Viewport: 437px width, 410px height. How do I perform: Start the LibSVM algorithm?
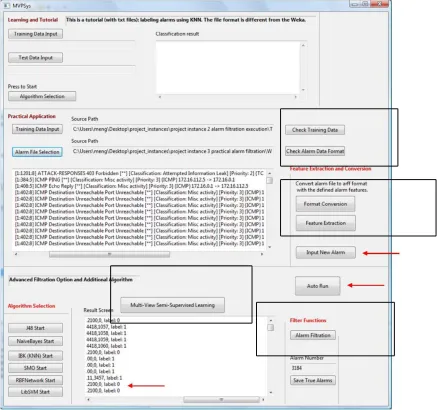click(35, 392)
